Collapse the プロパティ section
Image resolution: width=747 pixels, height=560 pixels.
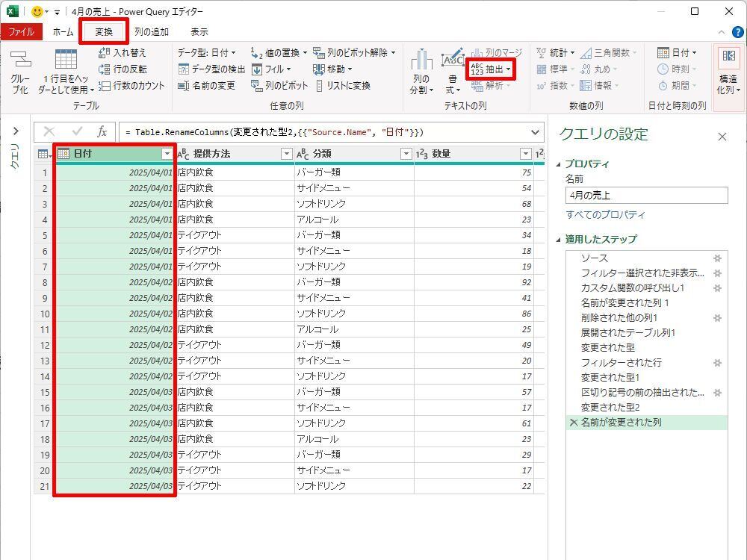[560, 164]
